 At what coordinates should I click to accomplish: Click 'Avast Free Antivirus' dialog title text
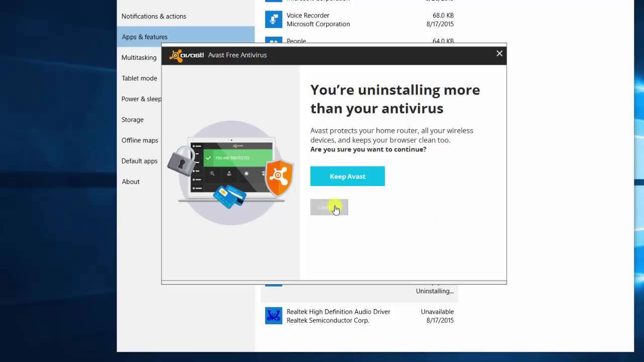coord(237,55)
